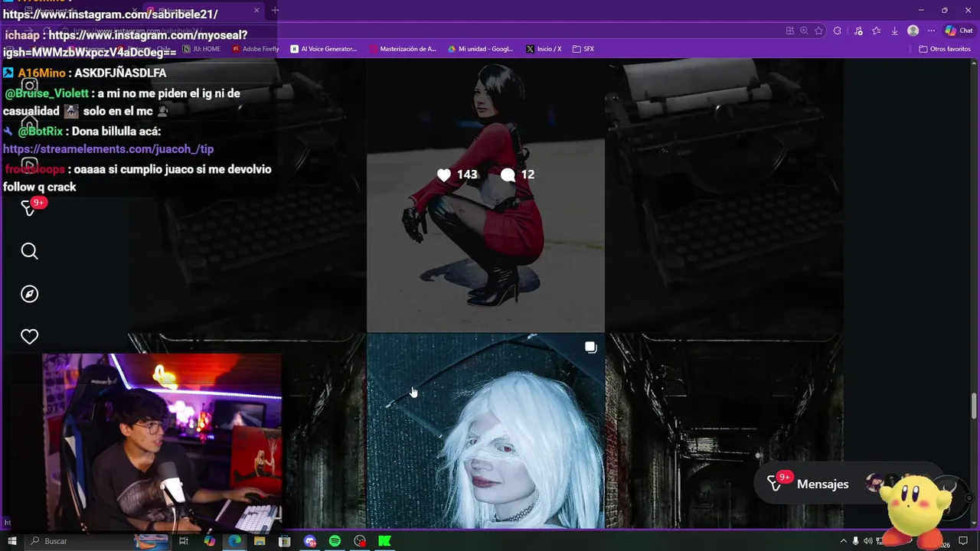Open the AI Voice Generator bookmark
Viewport: 980px width, 551px height.
[323, 49]
